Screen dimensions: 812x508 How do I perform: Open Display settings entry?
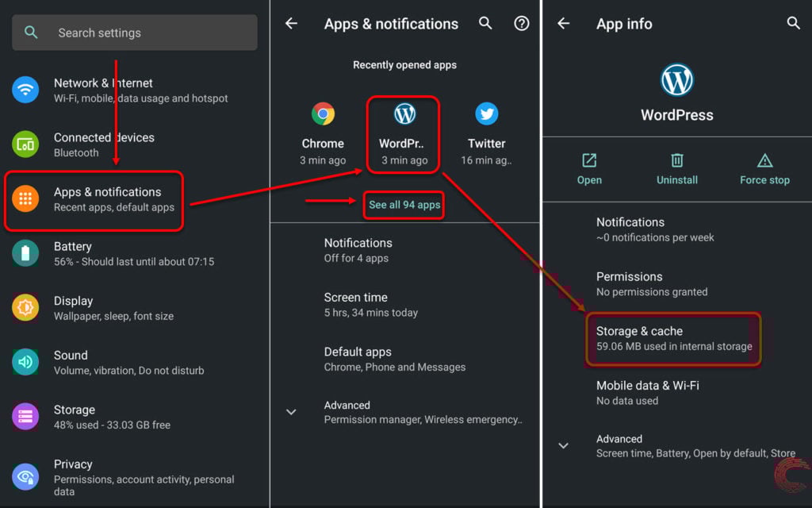click(x=135, y=308)
